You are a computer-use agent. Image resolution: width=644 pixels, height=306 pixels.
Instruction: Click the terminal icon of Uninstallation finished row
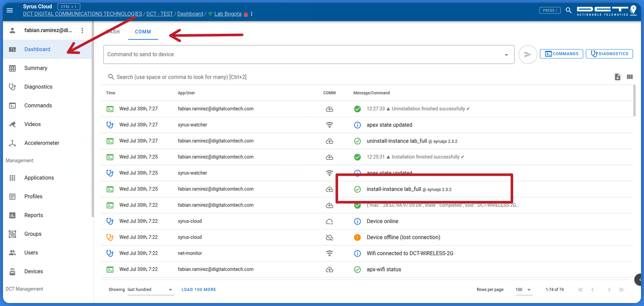point(110,109)
